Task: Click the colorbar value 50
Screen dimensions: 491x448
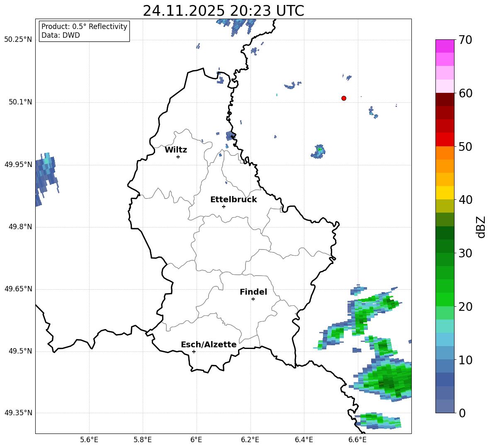Action: click(466, 146)
